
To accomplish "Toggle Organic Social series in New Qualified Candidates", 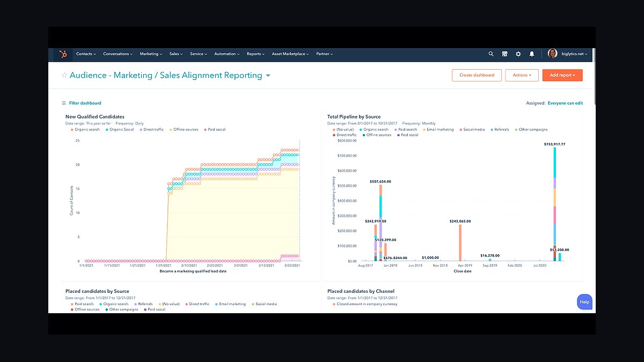I will (120, 129).
